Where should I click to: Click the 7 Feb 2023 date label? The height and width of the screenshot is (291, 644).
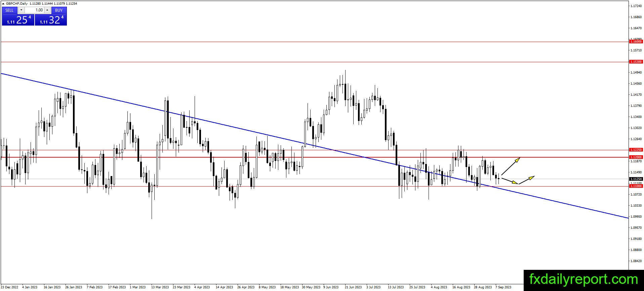click(x=95, y=287)
